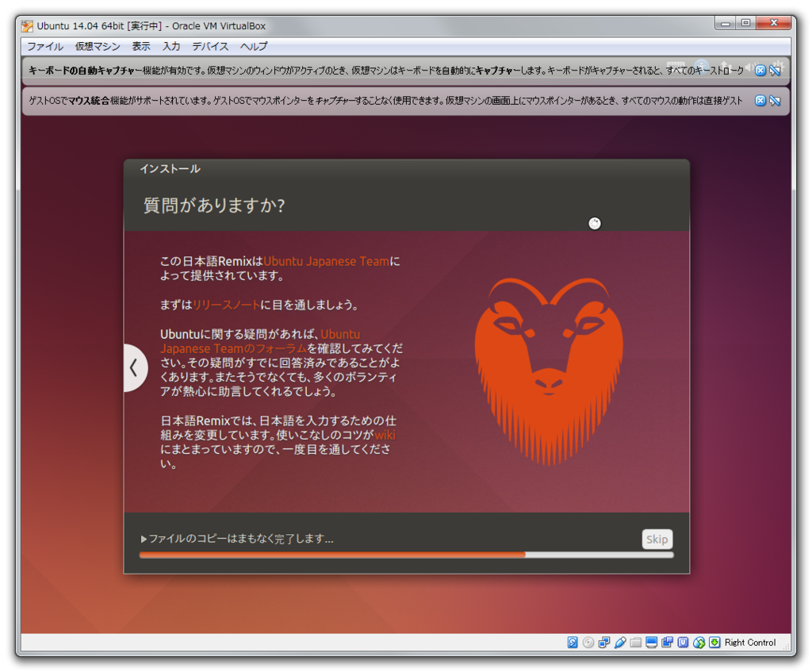
Task: Suppress keyboard capture message with the crossed-bubble icon
Action: [775, 71]
